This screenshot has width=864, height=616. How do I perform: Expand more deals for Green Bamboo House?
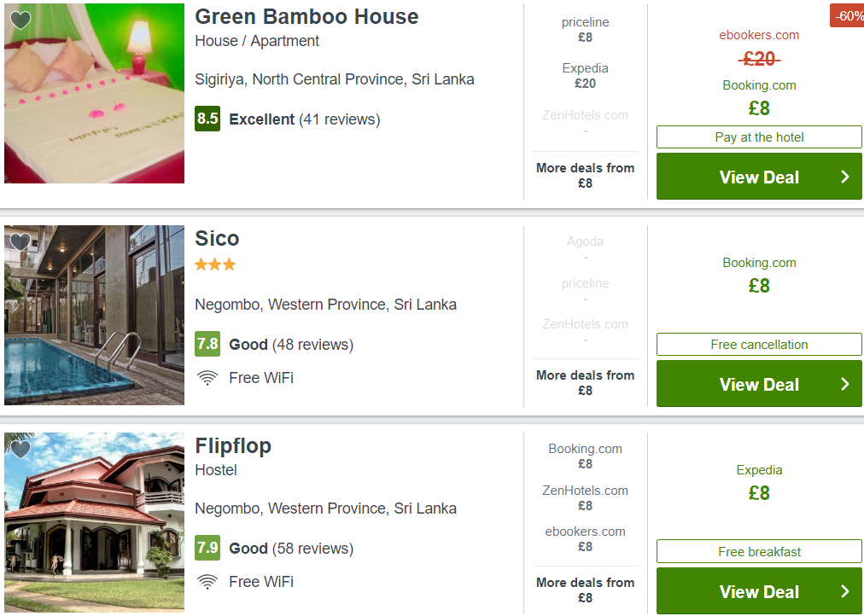pos(585,176)
